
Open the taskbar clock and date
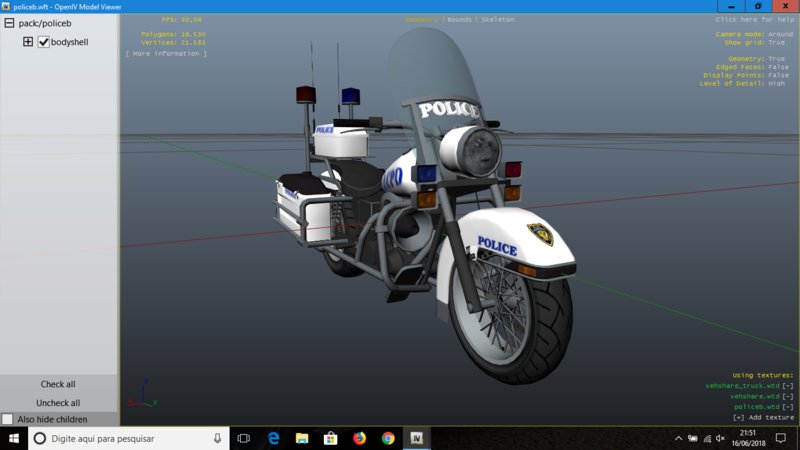748,438
